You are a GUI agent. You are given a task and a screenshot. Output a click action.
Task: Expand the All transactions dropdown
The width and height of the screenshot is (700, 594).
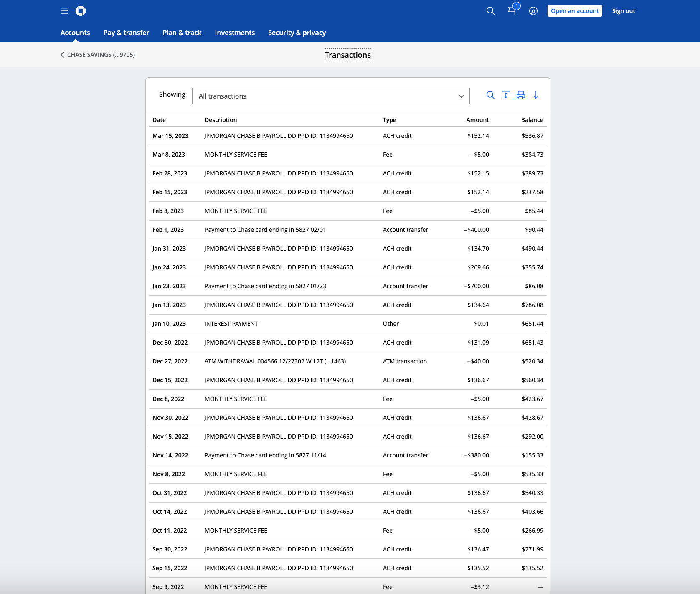click(x=331, y=96)
